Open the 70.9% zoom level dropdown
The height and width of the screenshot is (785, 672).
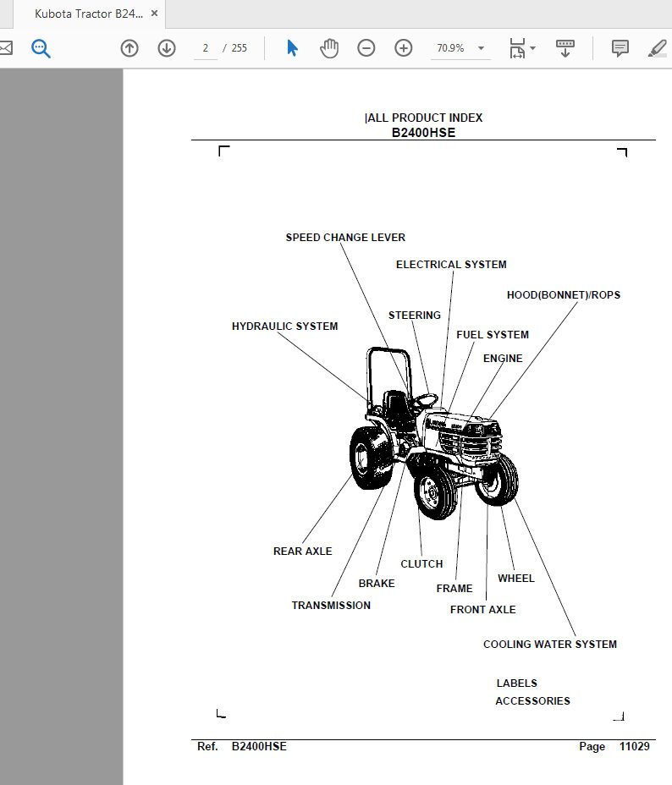460,48
